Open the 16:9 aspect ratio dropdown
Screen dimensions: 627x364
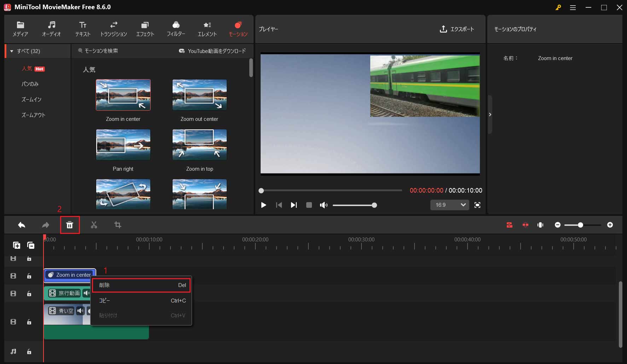(449, 205)
